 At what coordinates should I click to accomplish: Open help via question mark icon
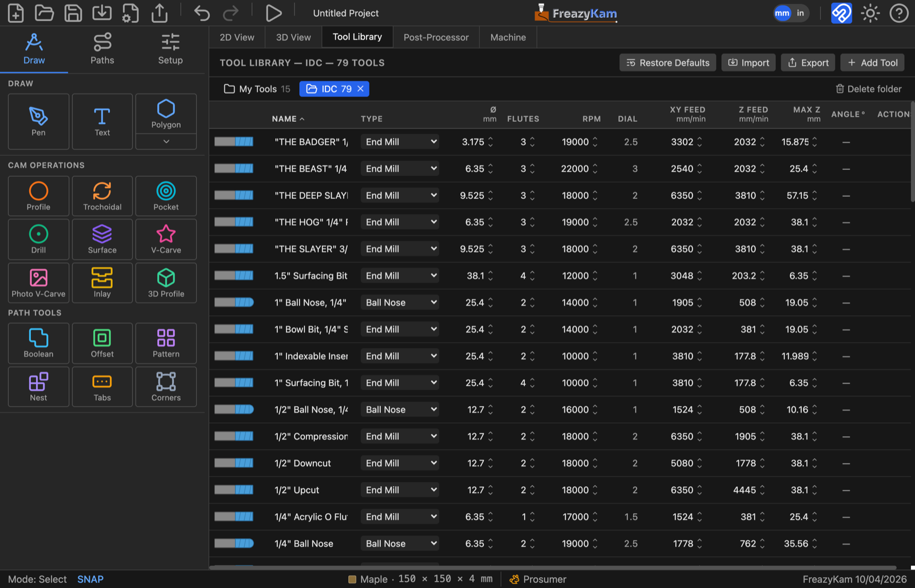pyautogui.click(x=899, y=13)
